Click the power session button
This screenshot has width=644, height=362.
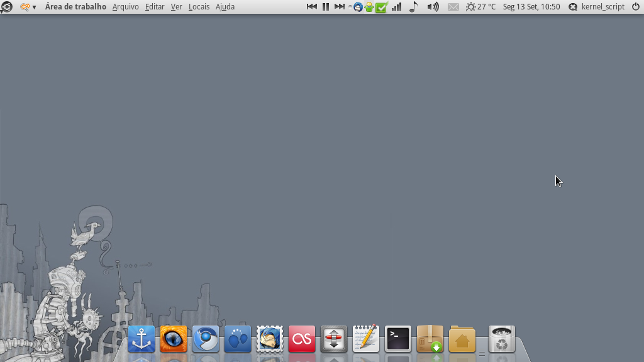click(635, 6)
